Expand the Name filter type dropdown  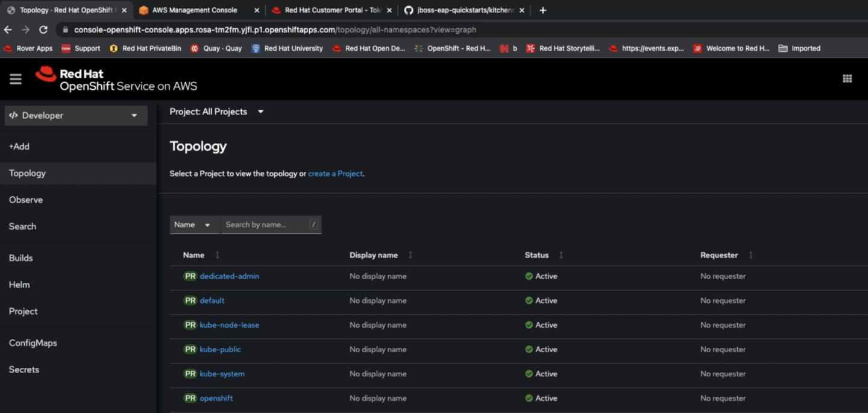pyautogui.click(x=194, y=225)
